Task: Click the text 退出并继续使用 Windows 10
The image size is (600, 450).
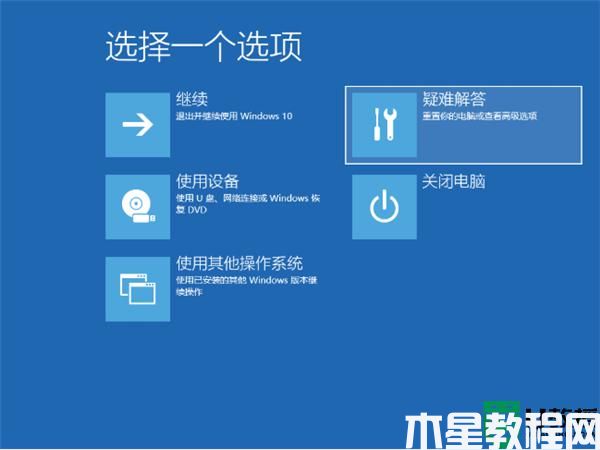Action: [234, 116]
